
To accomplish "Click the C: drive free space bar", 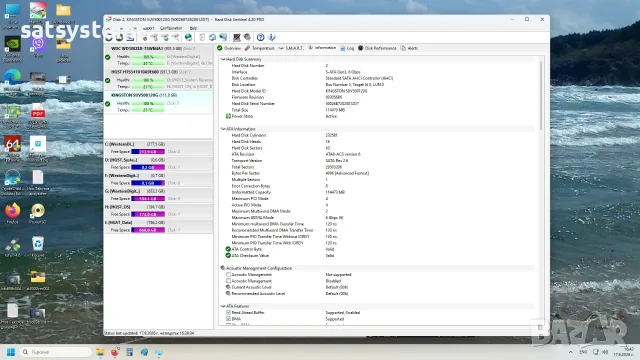I will 148,152.
